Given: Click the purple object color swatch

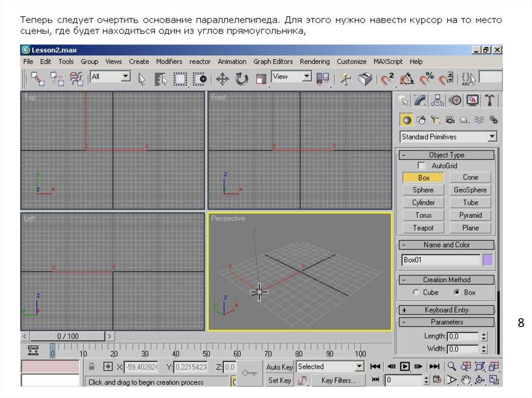Looking at the screenshot, I should click(x=488, y=260).
